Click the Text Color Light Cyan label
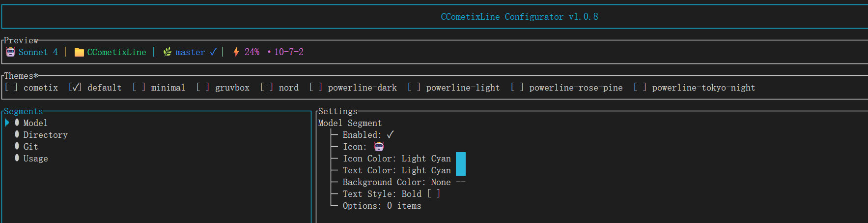The height and width of the screenshot is (223, 868). point(396,170)
